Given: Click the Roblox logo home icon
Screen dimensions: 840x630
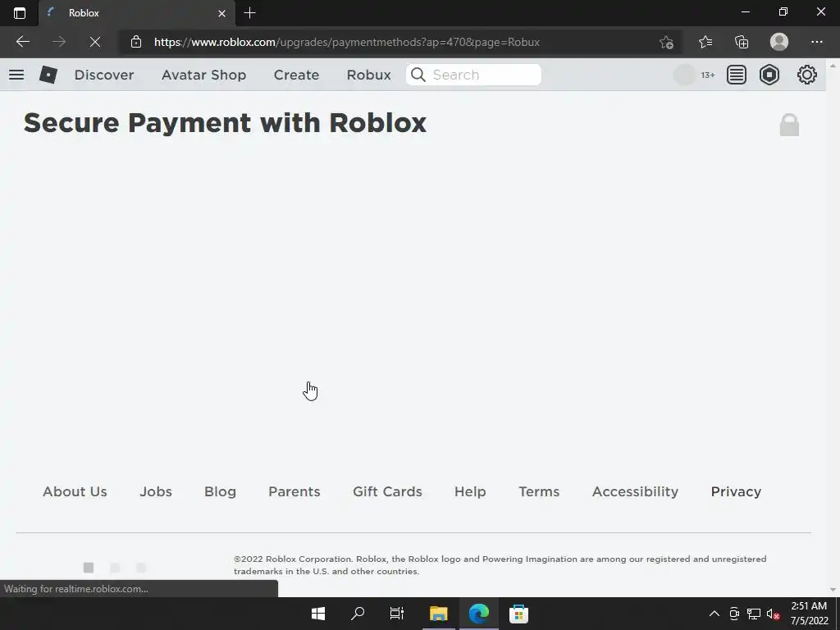Looking at the screenshot, I should coord(48,75).
